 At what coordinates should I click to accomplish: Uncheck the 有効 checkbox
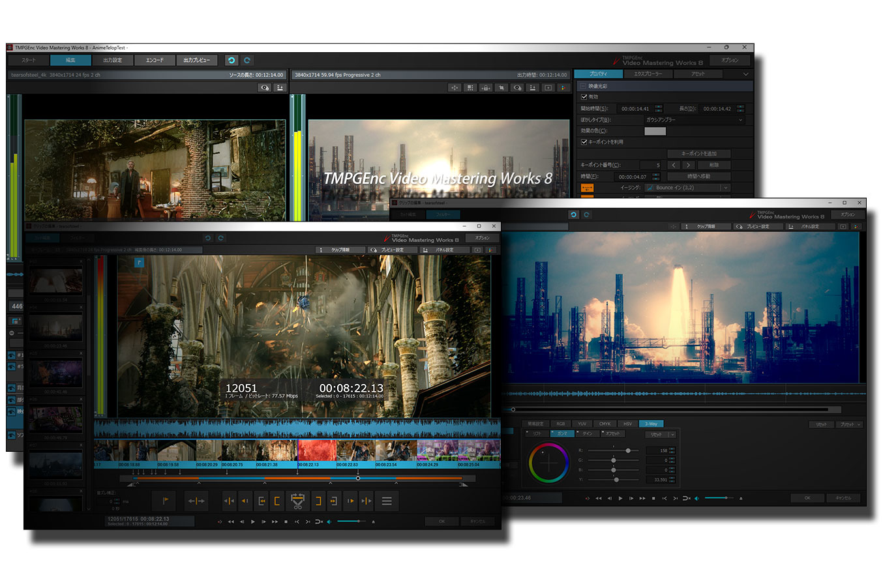coord(584,97)
